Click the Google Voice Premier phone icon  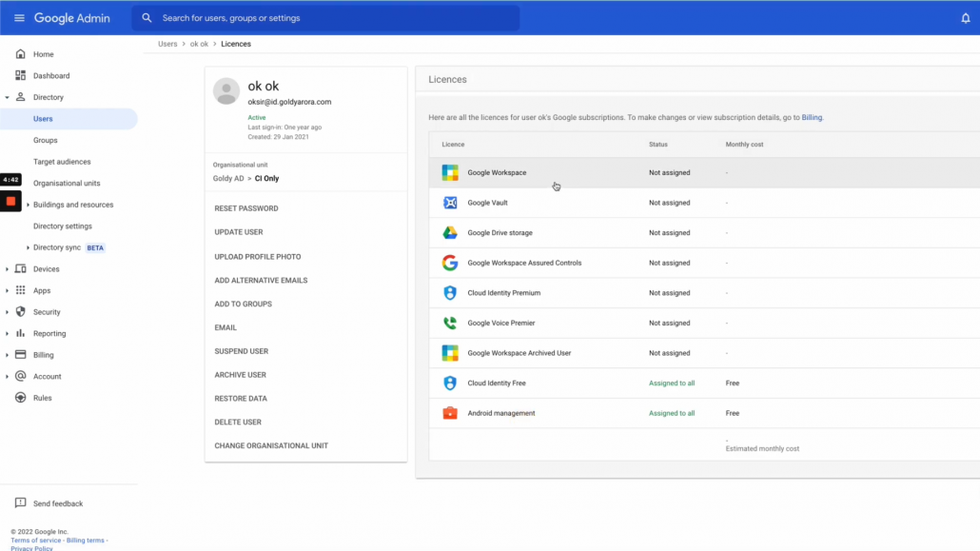click(450, 323)
